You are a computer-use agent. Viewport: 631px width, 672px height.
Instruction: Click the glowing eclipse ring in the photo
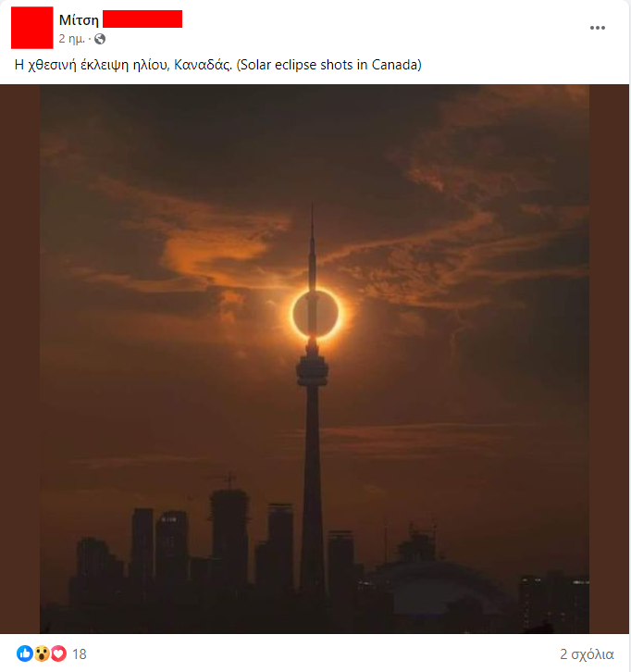pyautogui.click(x=315, y=313)
